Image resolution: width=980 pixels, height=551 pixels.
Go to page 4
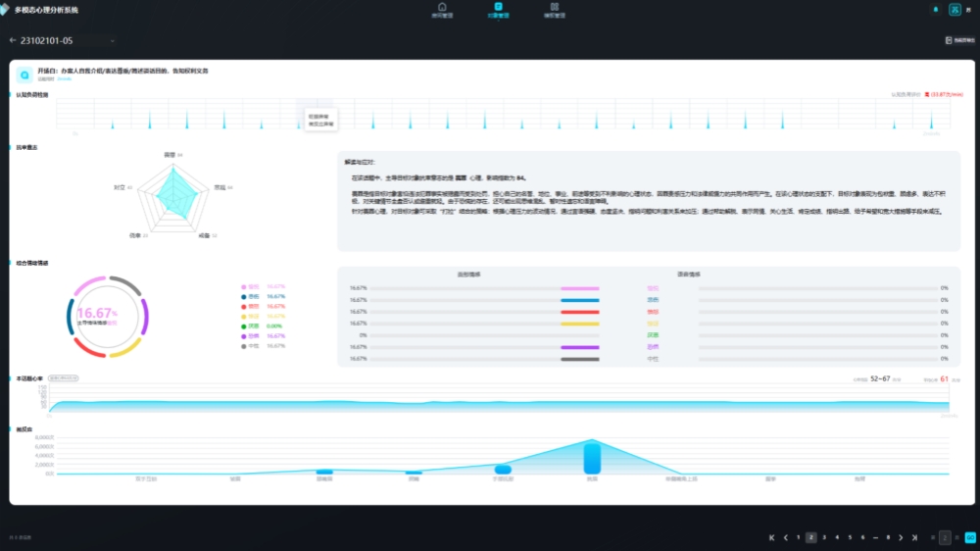(838, 538)
